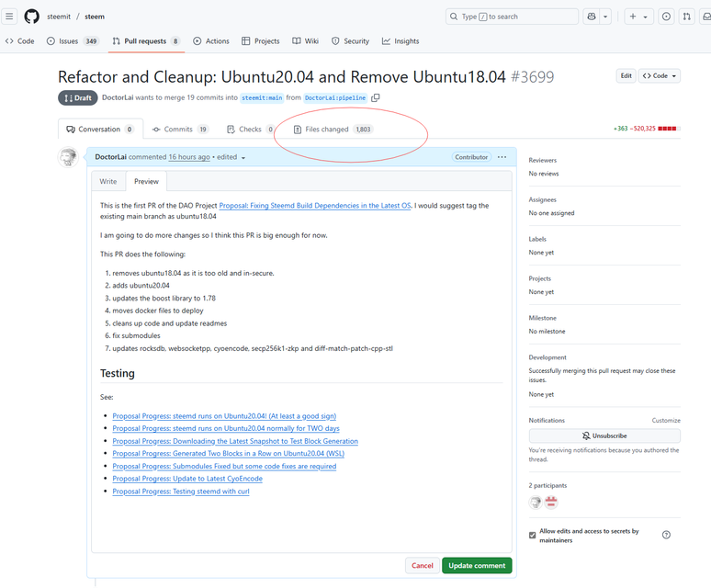Open the steemit owner link
The image size is (711, 588).
coord(59,17)
